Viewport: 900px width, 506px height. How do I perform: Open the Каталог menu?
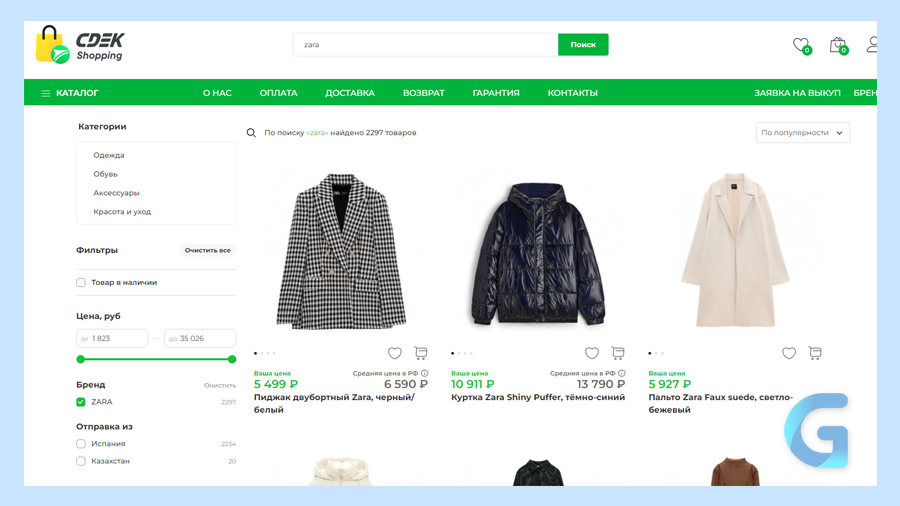pyautogui.click(x=70, y=93)
